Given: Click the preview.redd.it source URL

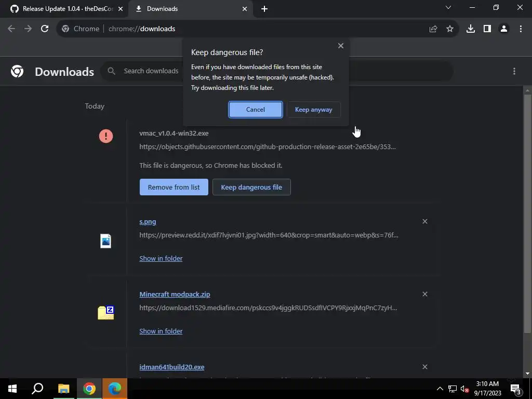Looking at the screenshot, I should [x=269, y=235].
